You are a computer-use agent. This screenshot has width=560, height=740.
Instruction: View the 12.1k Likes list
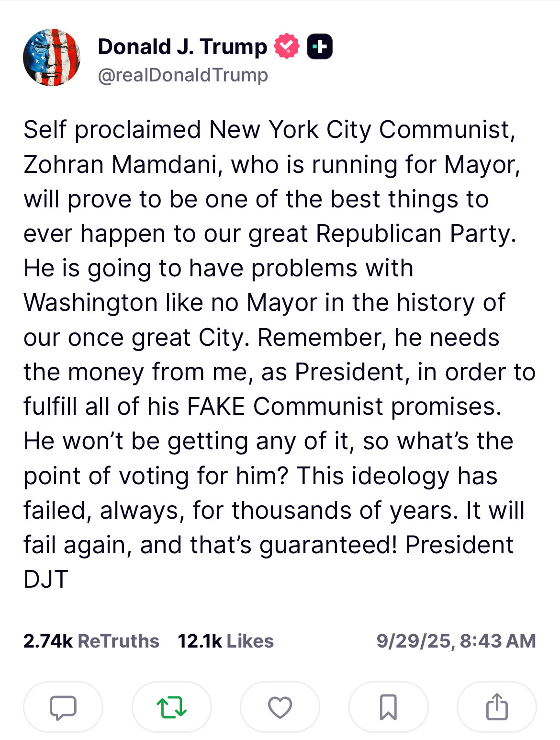pyautogui.click(x=225, y=641)
